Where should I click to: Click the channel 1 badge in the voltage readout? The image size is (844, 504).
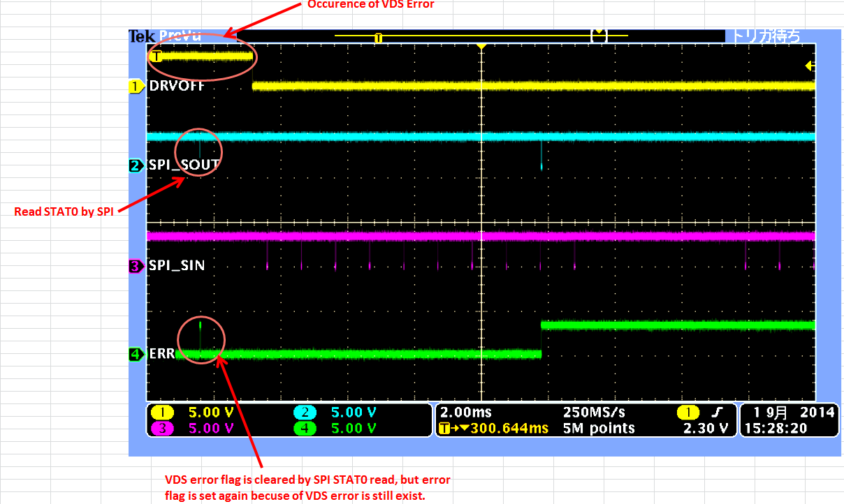click(162, 413)
